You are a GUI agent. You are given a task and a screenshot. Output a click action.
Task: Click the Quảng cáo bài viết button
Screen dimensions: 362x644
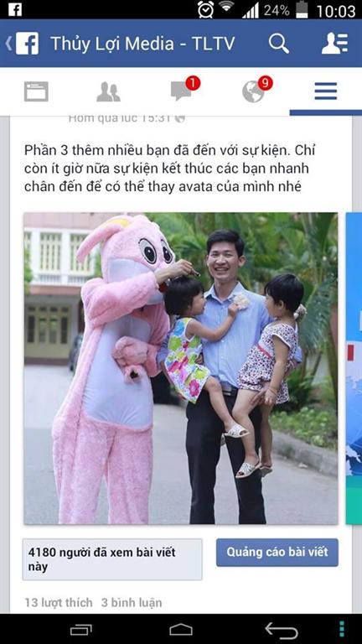[x=277, y=553]
